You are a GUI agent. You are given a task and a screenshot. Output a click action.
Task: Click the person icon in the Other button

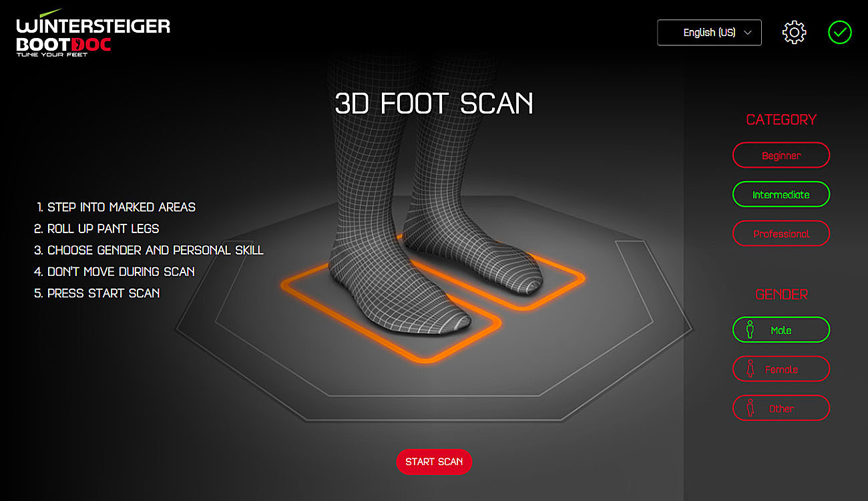pos(750,408)
